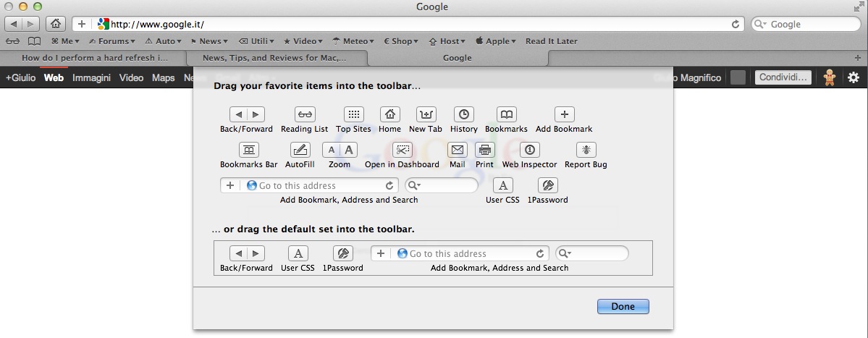Expand the News bookmarks folder
This screenshot has height=338, width=868.
[x=210, y=41]
